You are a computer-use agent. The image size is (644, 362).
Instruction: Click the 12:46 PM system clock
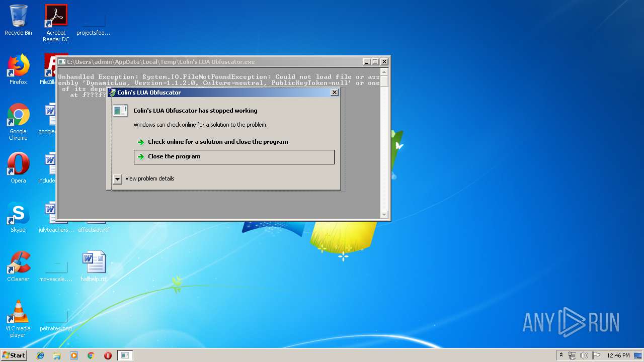pyautogui.click(x=618, y=355)
